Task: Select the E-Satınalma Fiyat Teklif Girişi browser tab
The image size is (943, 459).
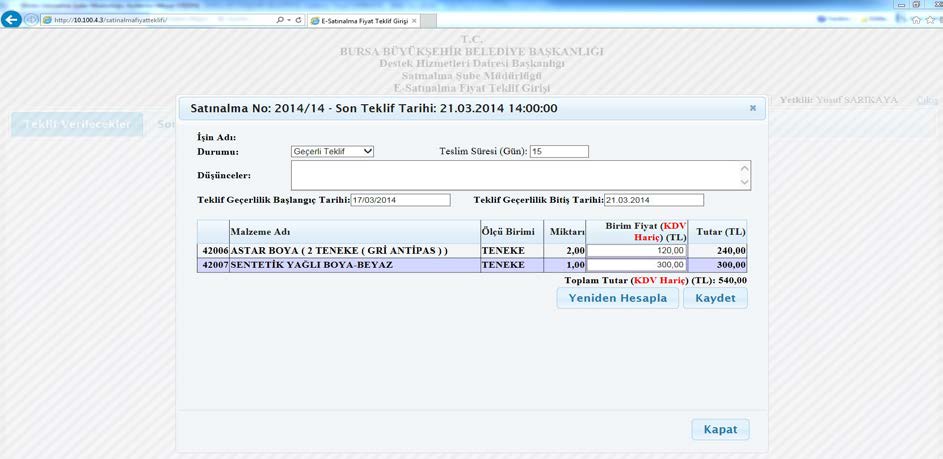Action: [x=362, y=20]
